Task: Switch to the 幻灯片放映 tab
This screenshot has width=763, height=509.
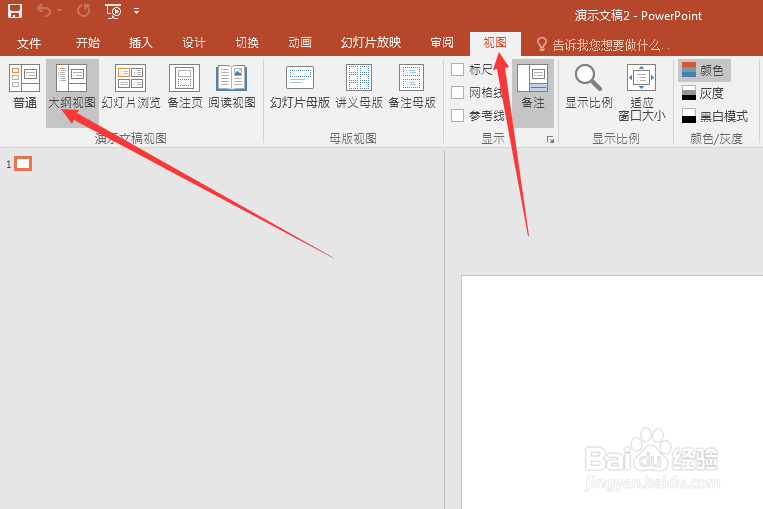Action: pyautogui.click(x=371, y=43)
